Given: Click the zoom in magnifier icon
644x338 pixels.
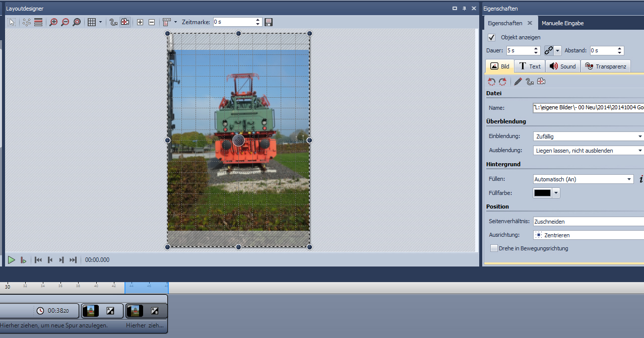Looking at the screenshot, I should click(53, 22).
